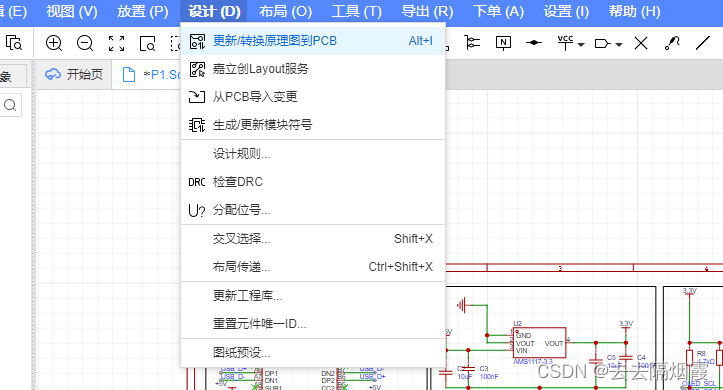Open the 导出 (R) menu
Image resolution: width=723 pixels, height=390 pixels.
(x=427, y=11)
